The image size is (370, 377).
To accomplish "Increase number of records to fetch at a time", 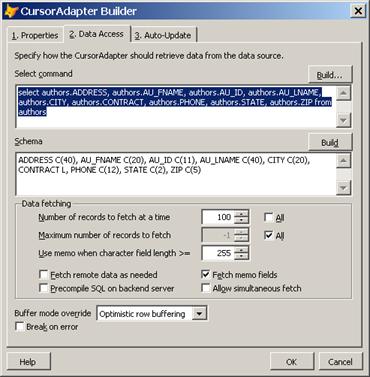I will coord(241,214).
